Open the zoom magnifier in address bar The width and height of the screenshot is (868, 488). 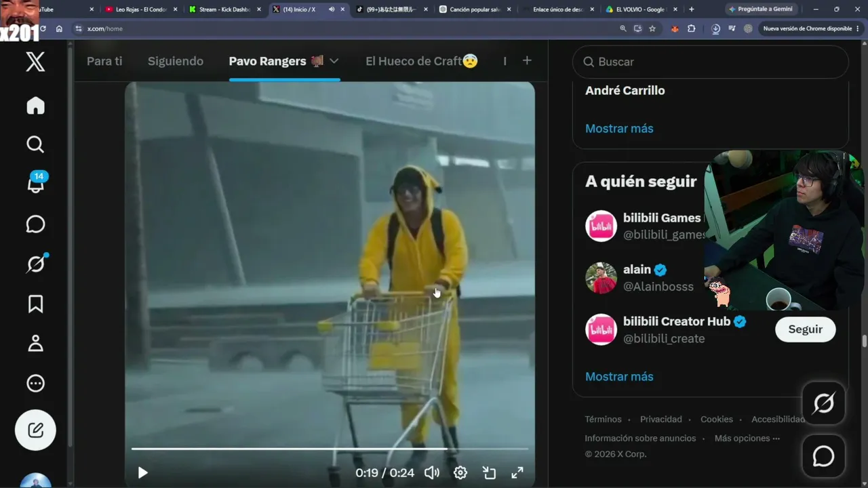coord(623,28)
